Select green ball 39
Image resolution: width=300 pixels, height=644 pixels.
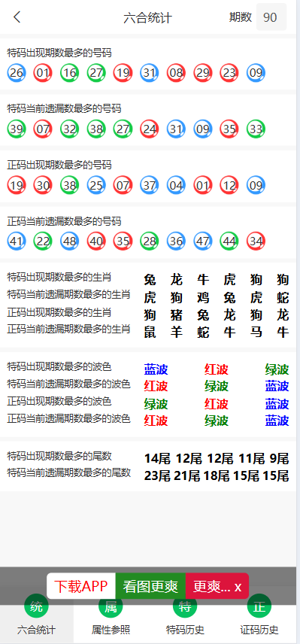tap(17, 129)
